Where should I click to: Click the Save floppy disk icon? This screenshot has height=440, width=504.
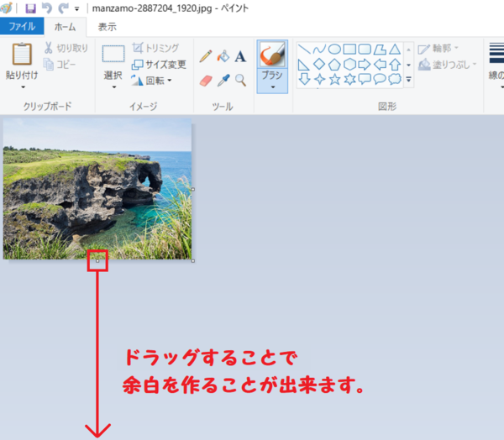pyautogui.click(x=30, y=8)
